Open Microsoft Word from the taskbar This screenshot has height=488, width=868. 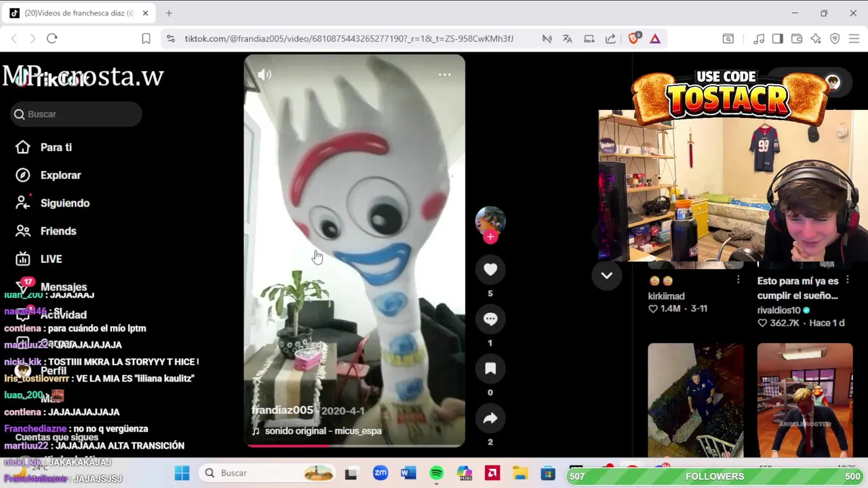click(408, 473)
